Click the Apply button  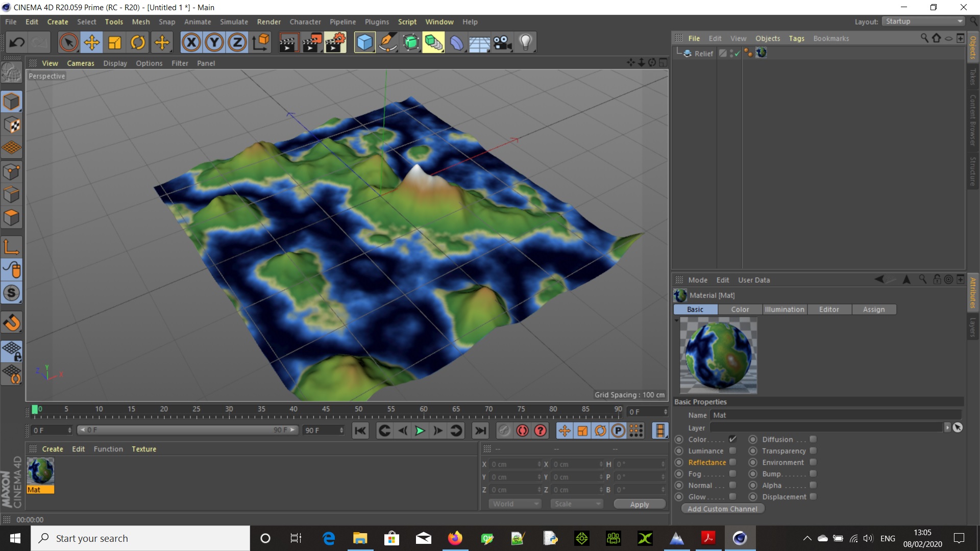640,504
